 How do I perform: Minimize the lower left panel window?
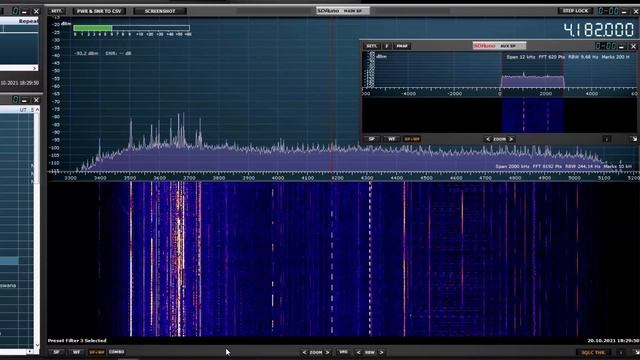24,100
